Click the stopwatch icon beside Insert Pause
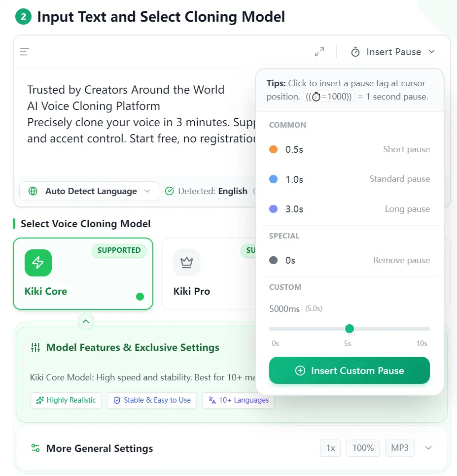This screenshot has width=457, height=476. [x=355, y=52]
